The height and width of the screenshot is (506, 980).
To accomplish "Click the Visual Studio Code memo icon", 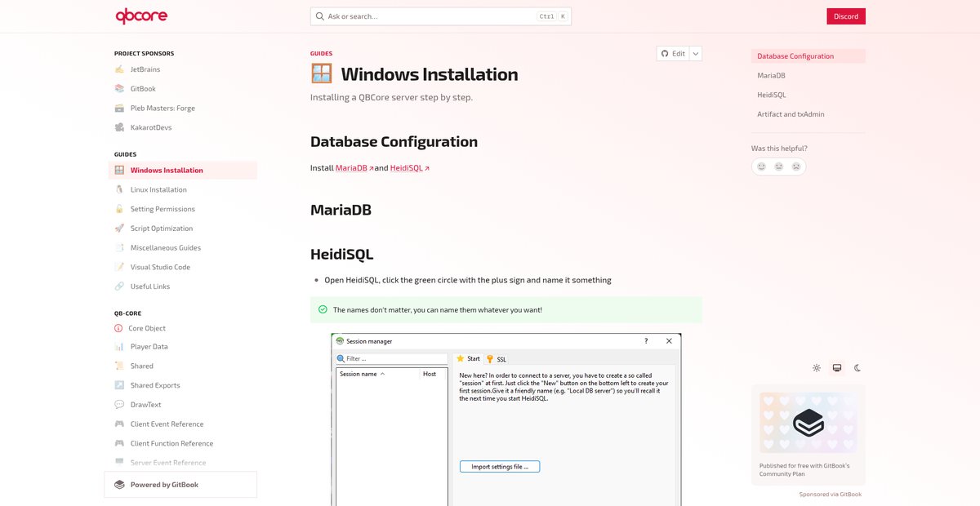I will coord(119,267).
